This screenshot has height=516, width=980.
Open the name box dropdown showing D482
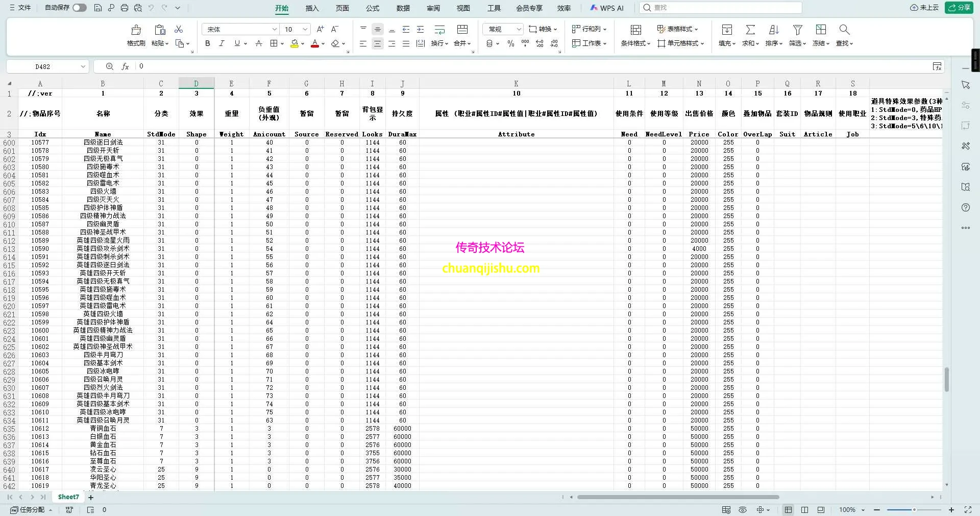tap(83, 66)
